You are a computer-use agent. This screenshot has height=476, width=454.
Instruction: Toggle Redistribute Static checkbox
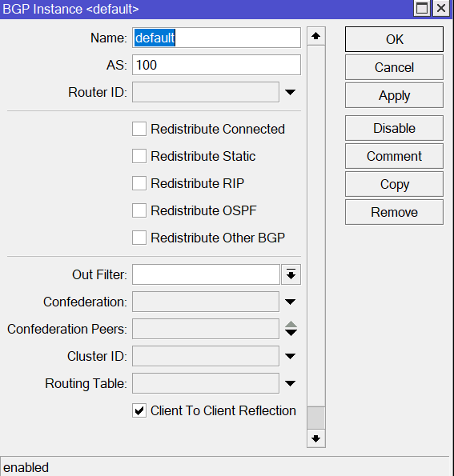[x=139, y=156]
